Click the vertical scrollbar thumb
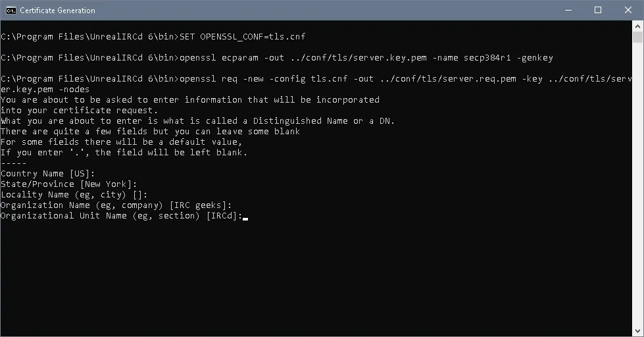This screenshot has width=644, height=337. pyautogui.click(x=637, y=37)
